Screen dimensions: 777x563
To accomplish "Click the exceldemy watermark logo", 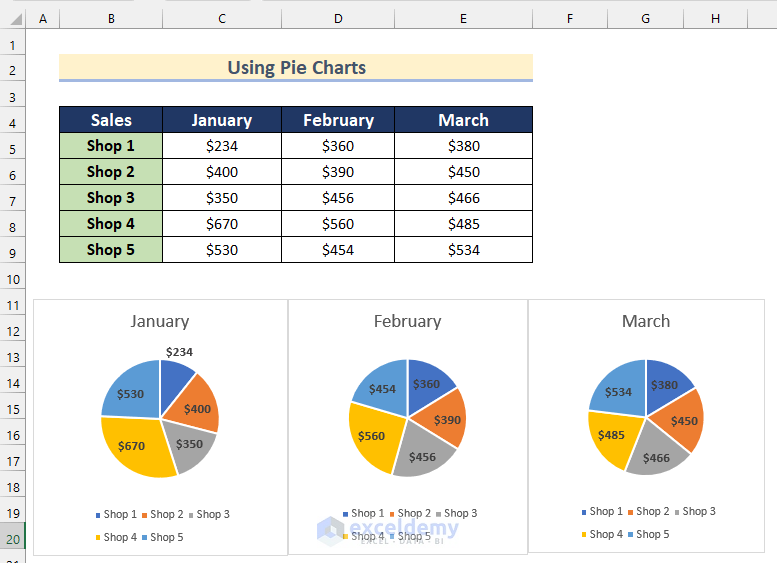I will [x=330, y=530].
